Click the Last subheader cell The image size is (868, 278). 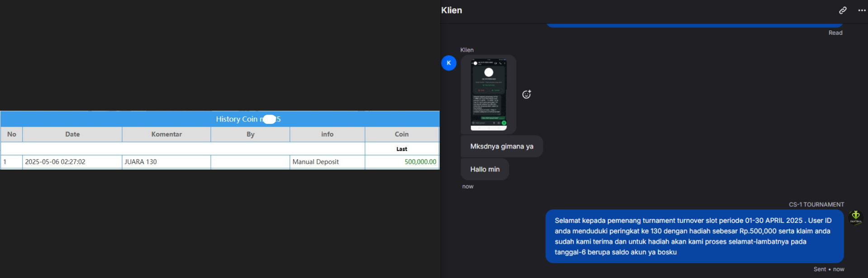[402, 149]
